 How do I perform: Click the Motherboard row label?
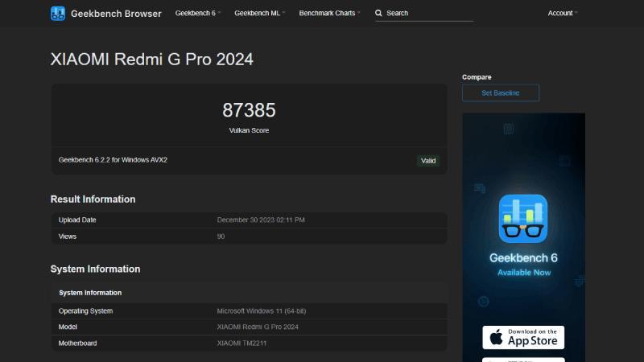tap(77, 343)
